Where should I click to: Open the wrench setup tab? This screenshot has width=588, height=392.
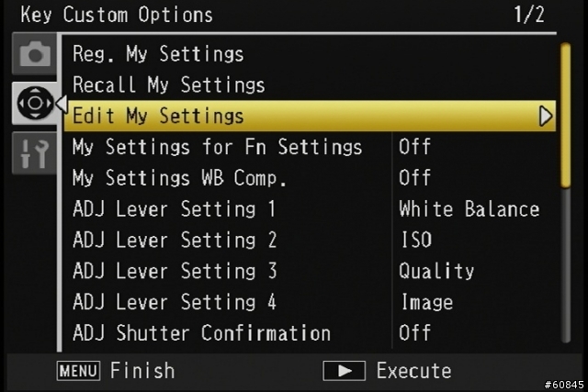pos(35,153)
